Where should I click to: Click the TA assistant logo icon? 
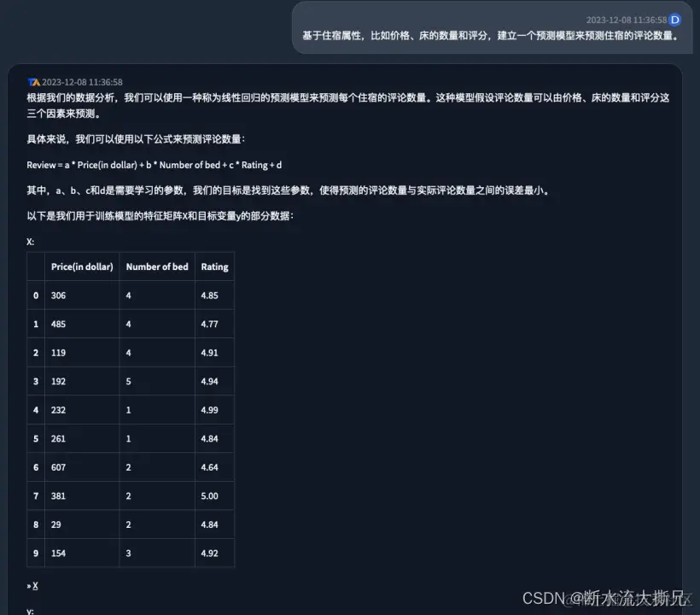click(34, 82)
